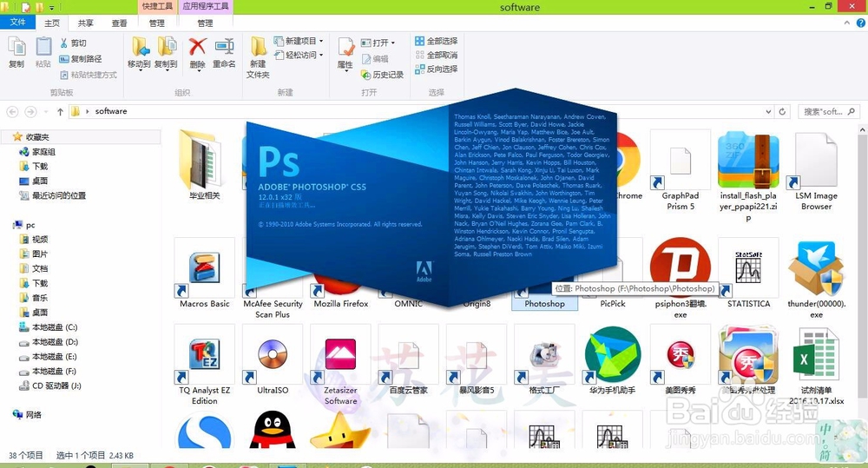
Task: Select the LSM Image Browser shortcut
Action: 817,170
